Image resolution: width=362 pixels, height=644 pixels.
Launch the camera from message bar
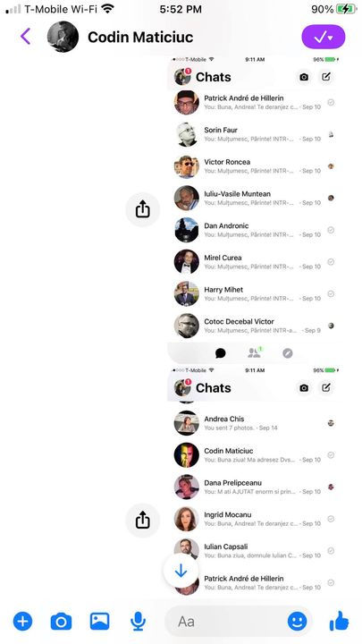(61, 622)
